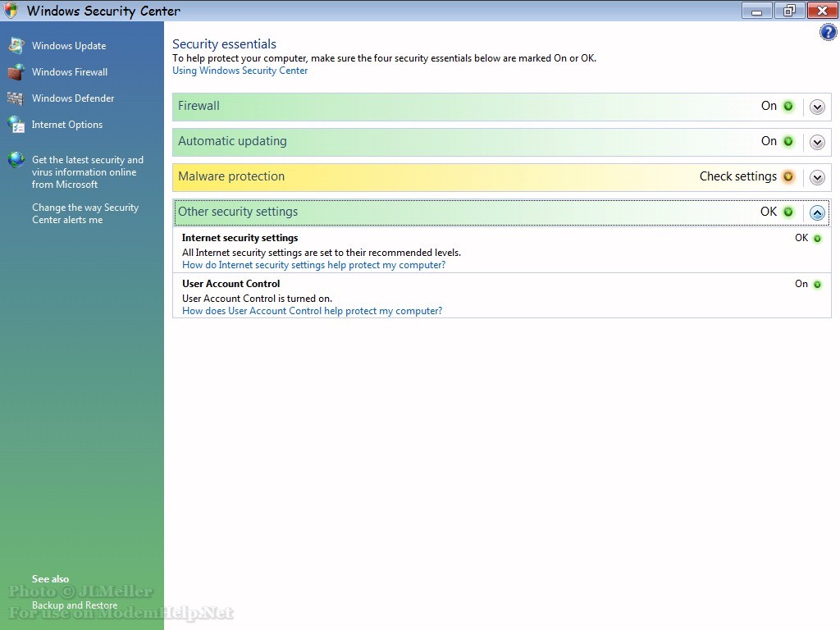The width and height of the screenshot is (840, 630).
Task: Click the Security essentials title
Action: (x=225, y=44)
